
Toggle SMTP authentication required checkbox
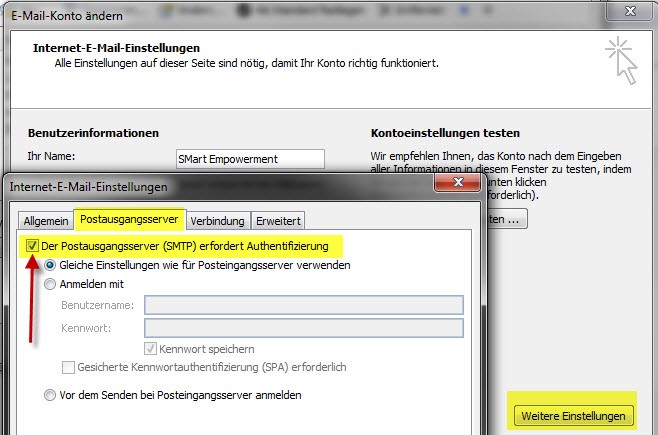pos(32,246)
